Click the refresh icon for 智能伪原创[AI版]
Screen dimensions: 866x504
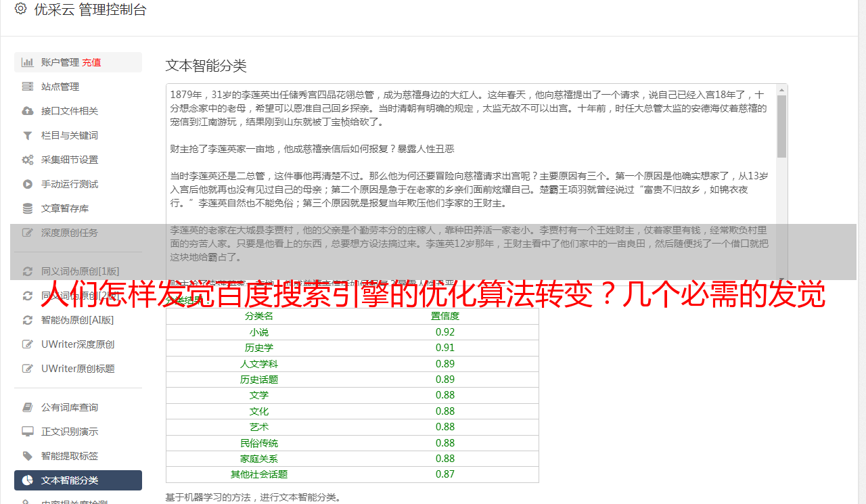tap(28, 320)
